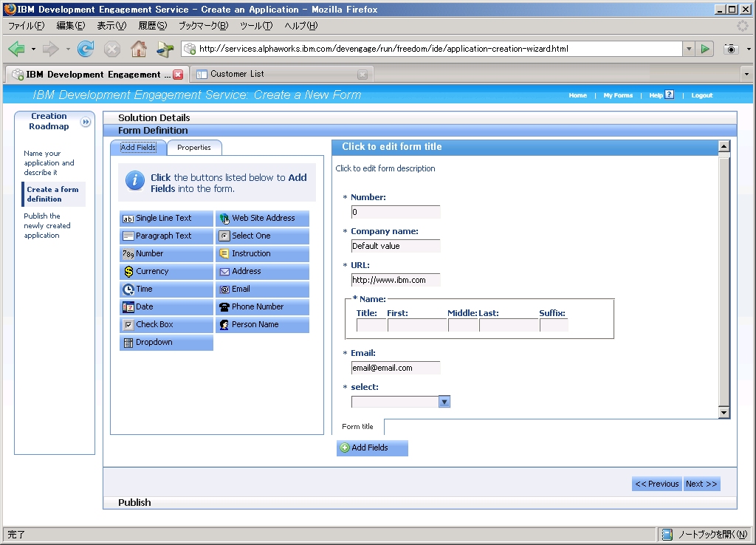Screen dimensions: 756x545
Task: Add a Number field to the form
Action: coord(166,254)
